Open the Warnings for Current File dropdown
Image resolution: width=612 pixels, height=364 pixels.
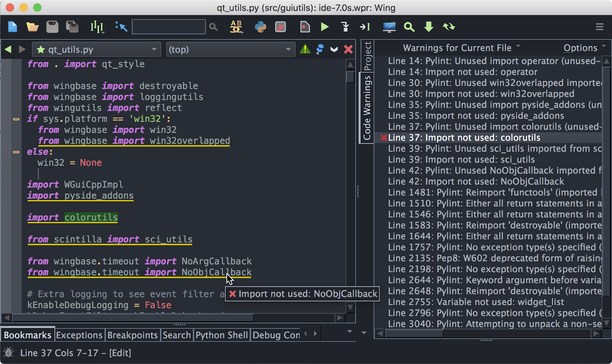click(462, 48)
